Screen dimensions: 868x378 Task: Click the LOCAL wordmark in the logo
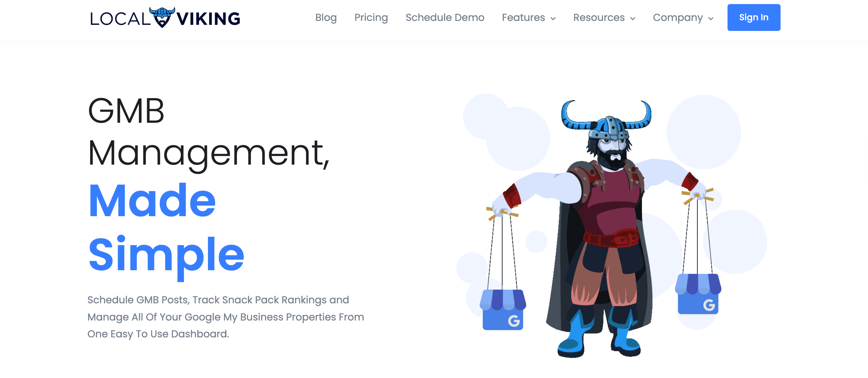120,19
